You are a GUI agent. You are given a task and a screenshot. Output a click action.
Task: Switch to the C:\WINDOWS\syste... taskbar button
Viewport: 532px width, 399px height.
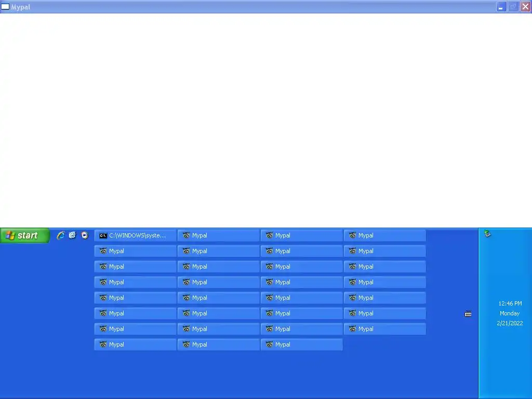136,235
